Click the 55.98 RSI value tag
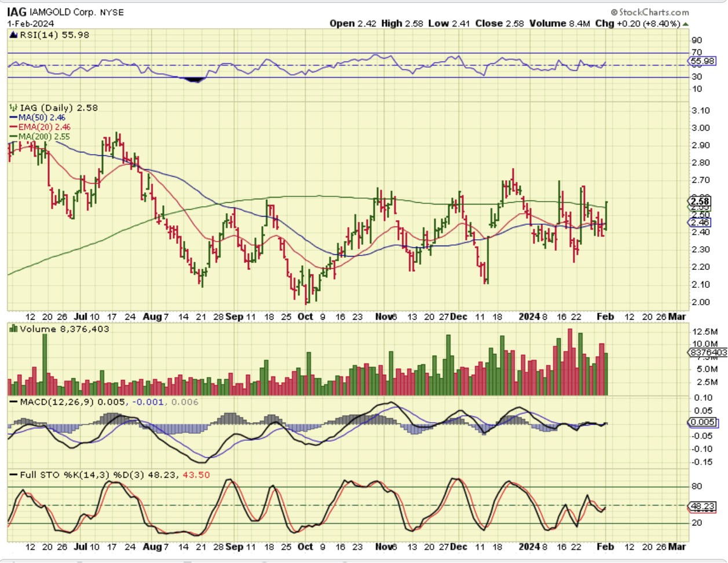Viewport: 728px width, 563px height. 703,61
